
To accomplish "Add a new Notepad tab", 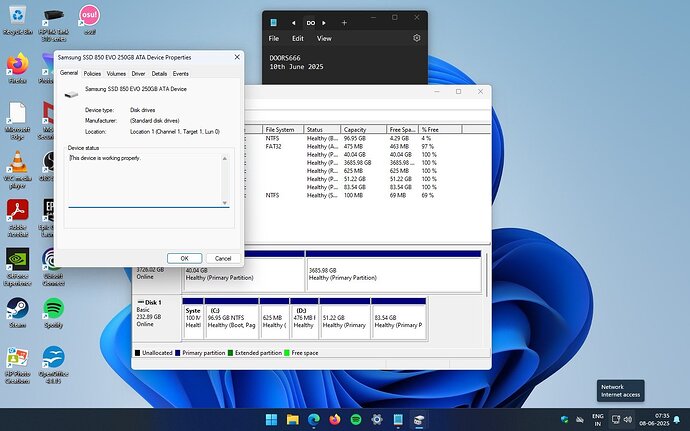I will [344, 22].
